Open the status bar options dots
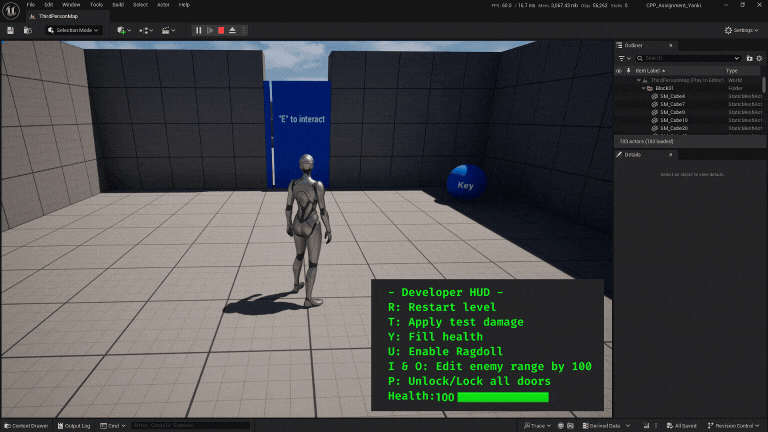 [x=656, y=426]
